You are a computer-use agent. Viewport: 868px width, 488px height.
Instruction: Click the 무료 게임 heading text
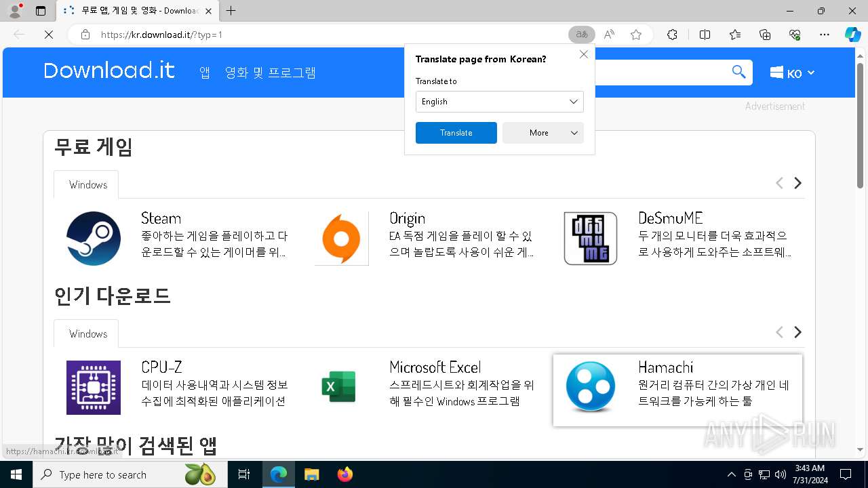94,147
